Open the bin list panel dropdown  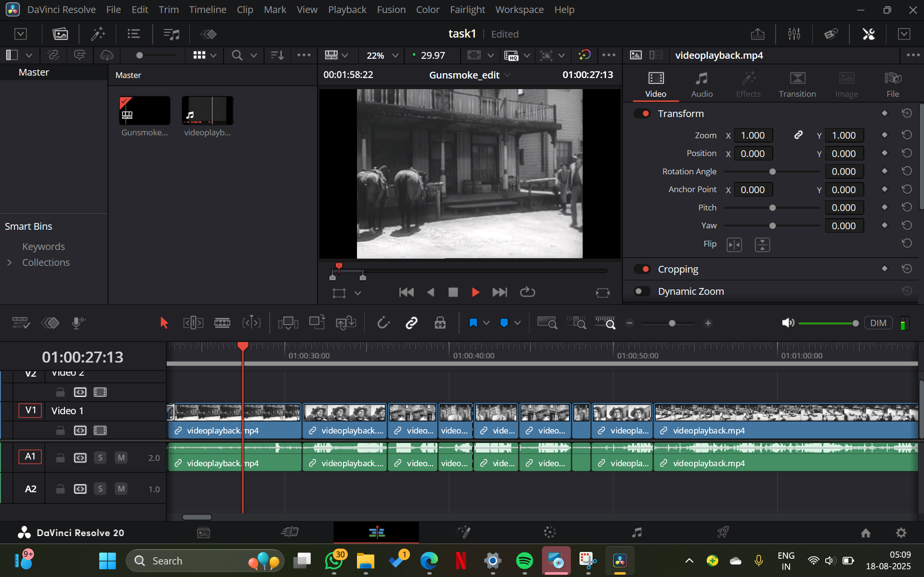[x=29, y=55]
